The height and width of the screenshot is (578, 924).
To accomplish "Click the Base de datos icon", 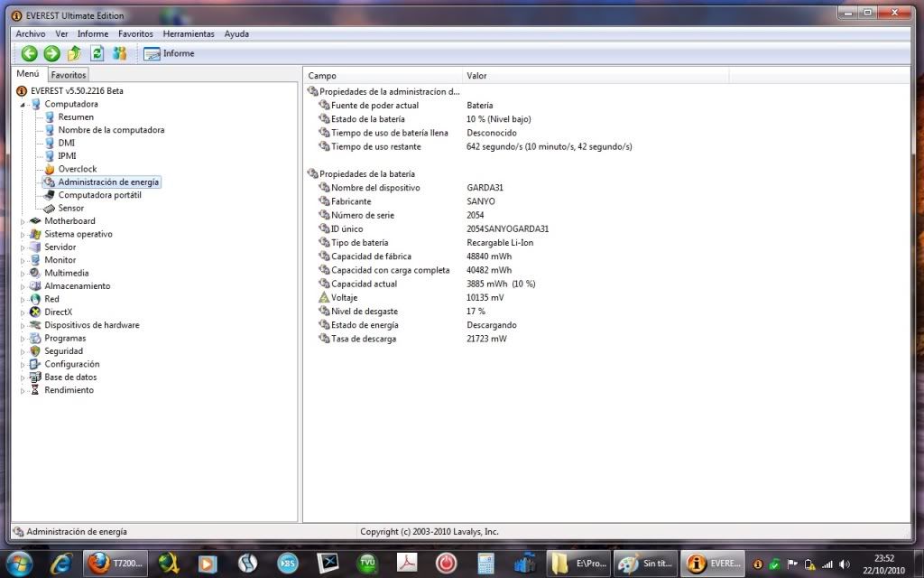I will click(35, 377).
